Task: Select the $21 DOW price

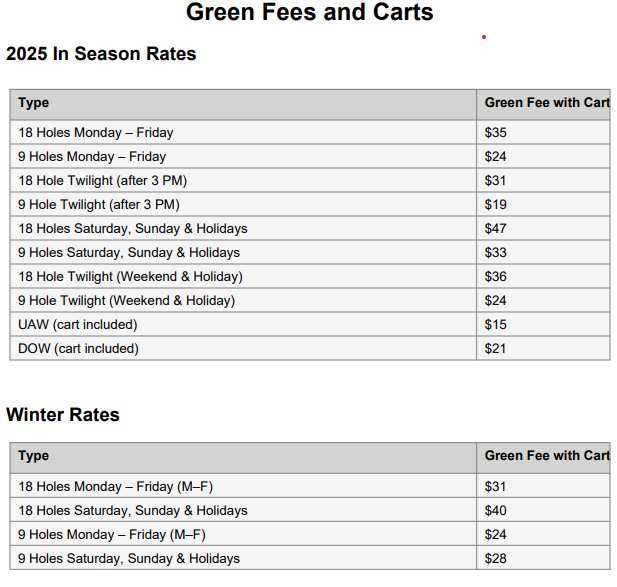Action: 496,349
